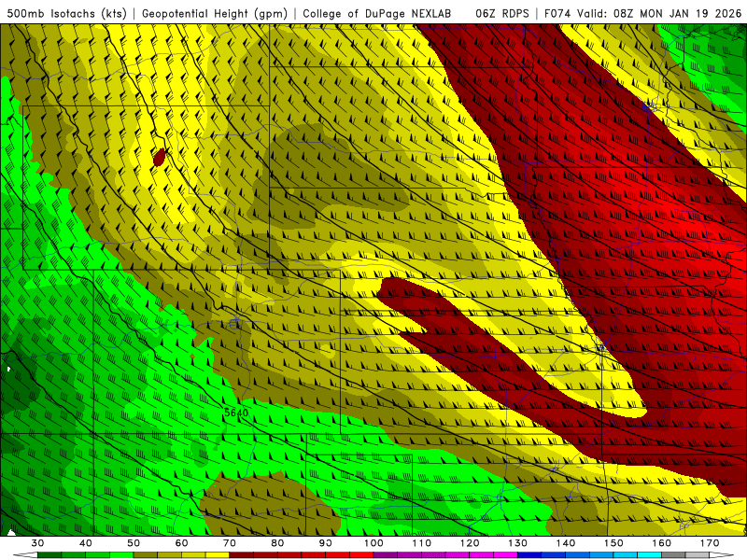Click the '70' color bar value
This screenshot has height=560, width=747.
click(x=230, y=543)
